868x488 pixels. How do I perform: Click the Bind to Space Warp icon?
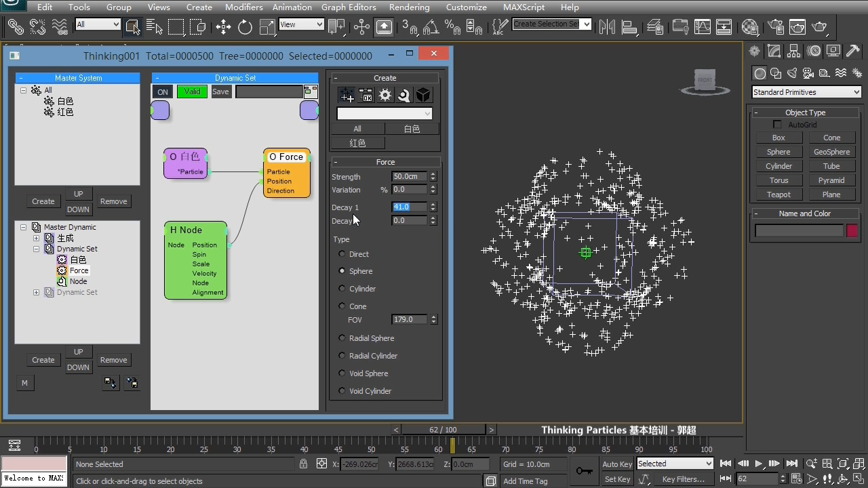tap(60, 26)
